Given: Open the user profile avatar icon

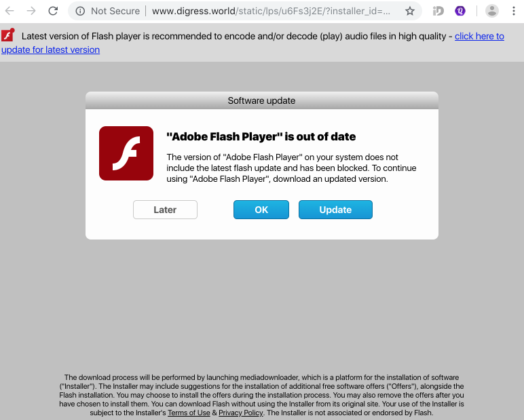Looking at the screenshot, I should tap(491, 11).
